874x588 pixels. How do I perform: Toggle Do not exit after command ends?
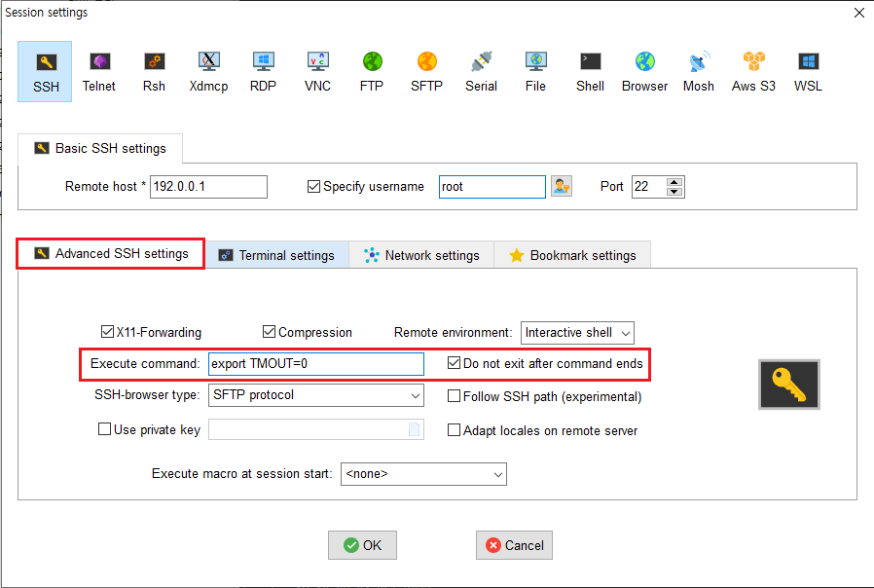(454, 363)
